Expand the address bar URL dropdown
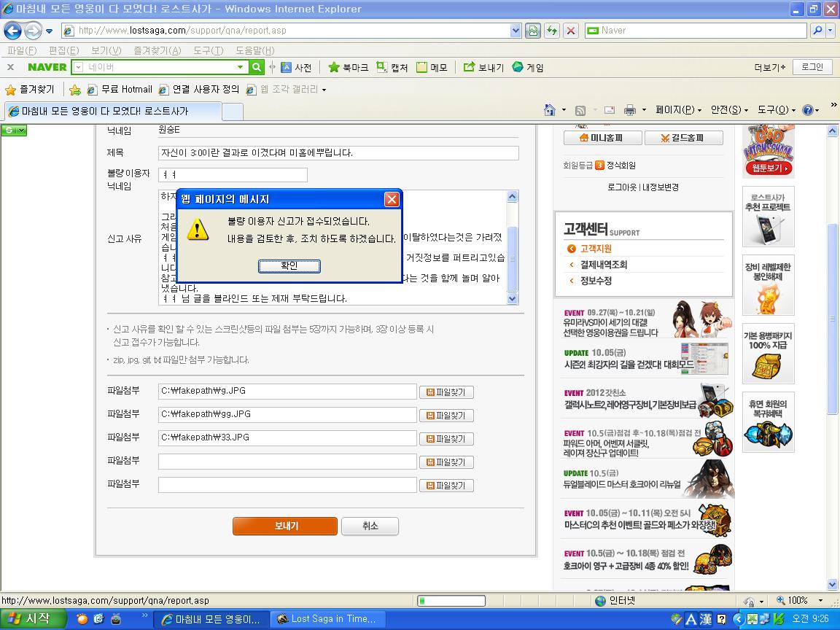This screenshot has width=840, height=630. [516, 31]
